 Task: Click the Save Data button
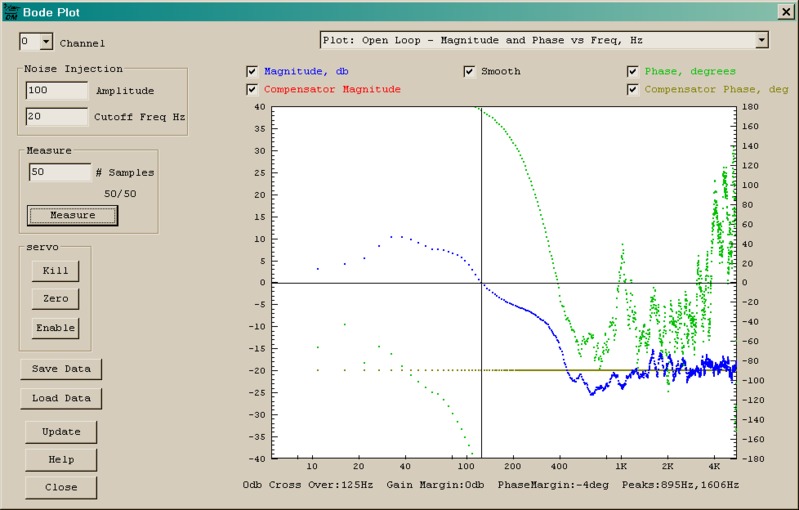click(61, 369)
